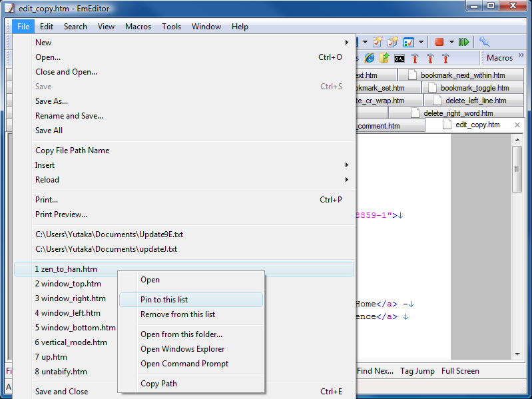Open Print Preview...
Screen dimensions: 532x399
(x=184, y=214)
